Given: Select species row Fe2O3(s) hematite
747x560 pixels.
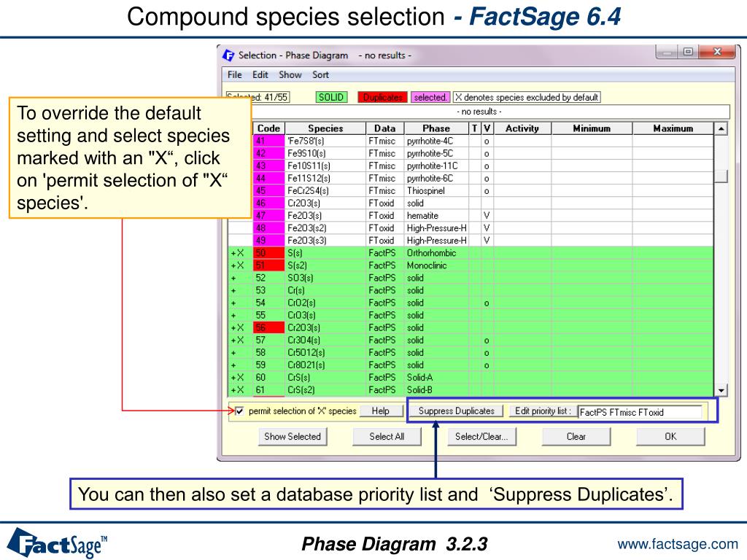Looking at the screenshot, I should [471, 216].
